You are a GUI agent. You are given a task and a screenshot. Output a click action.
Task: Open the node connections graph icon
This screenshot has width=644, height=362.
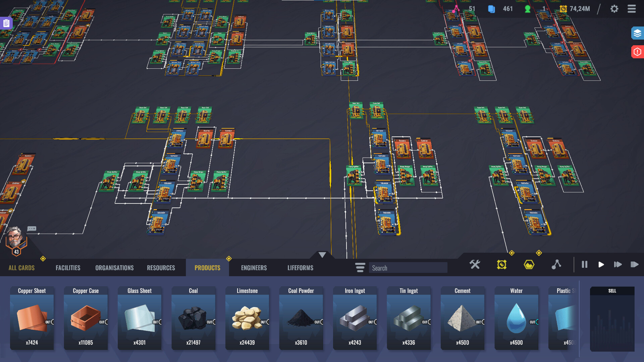556,264
